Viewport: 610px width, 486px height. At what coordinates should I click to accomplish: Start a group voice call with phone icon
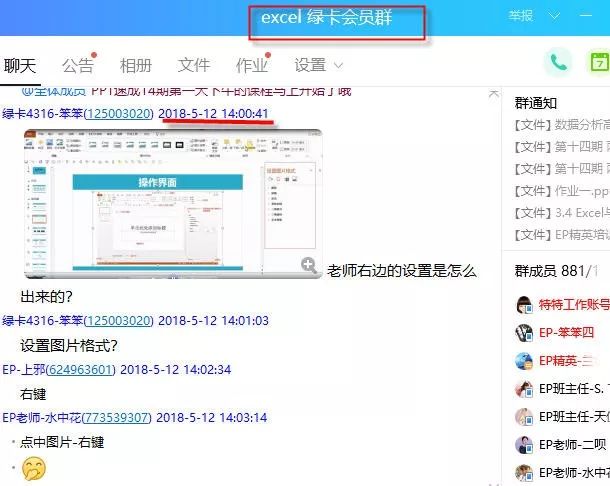click(x=559, y=62)
